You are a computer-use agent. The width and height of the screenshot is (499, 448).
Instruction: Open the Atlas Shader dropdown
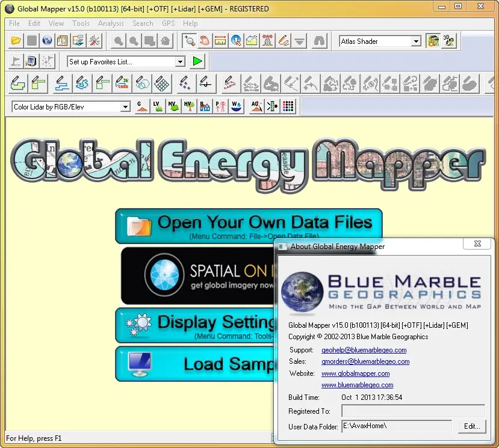(x=415, y=41)
